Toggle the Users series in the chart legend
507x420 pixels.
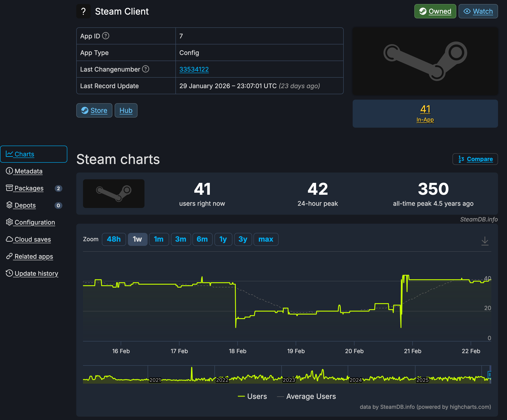[x=252, y=396]
